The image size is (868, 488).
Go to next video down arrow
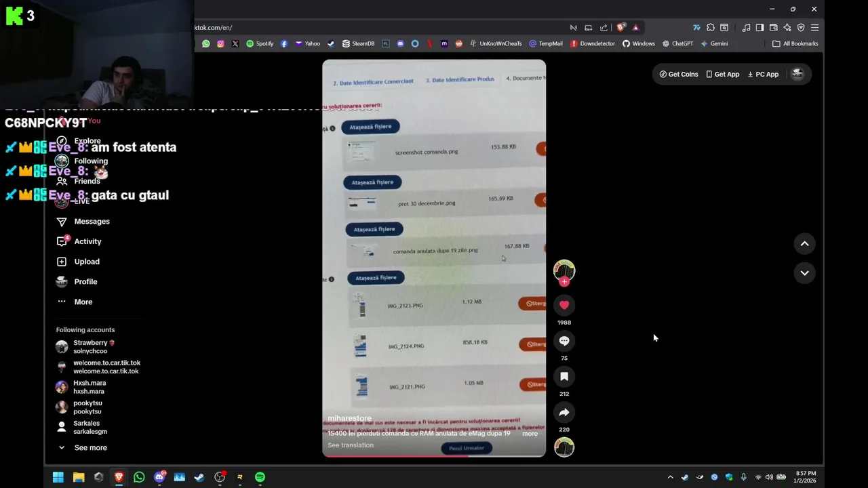(x=804, y=273)
